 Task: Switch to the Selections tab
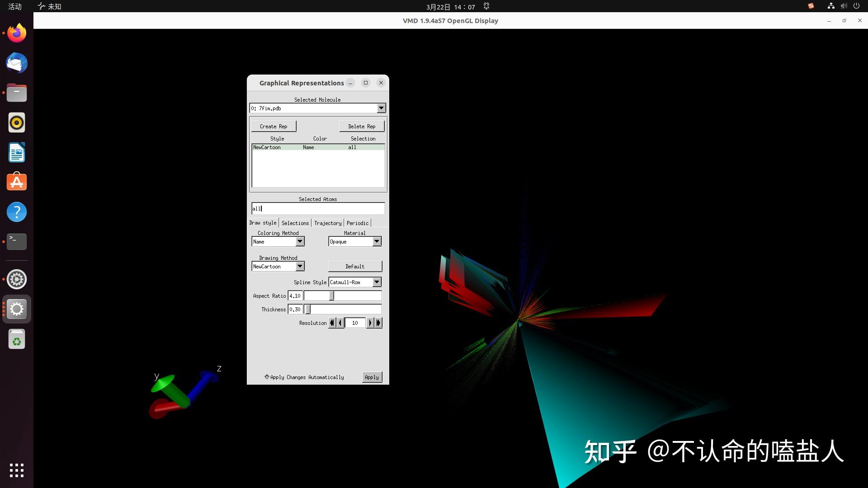tap(295, 223)
